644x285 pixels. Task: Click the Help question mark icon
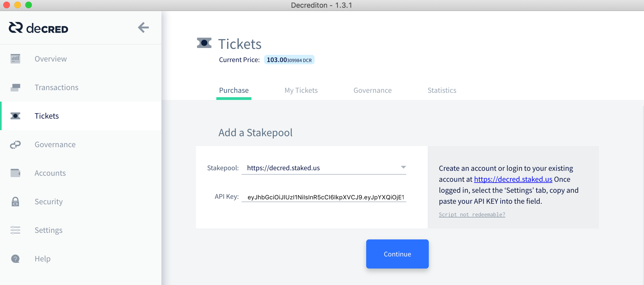(15, 259)
